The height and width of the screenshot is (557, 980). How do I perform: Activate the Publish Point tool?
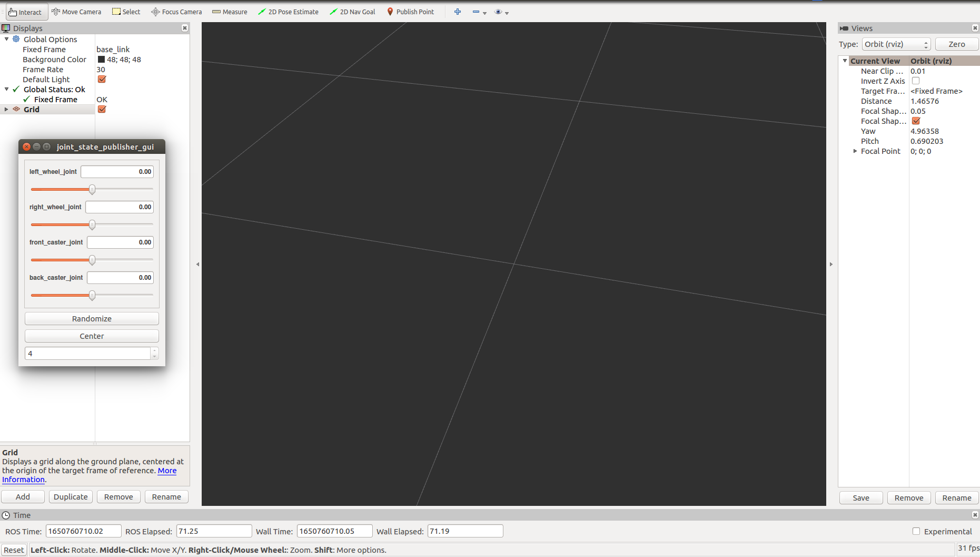411,12
